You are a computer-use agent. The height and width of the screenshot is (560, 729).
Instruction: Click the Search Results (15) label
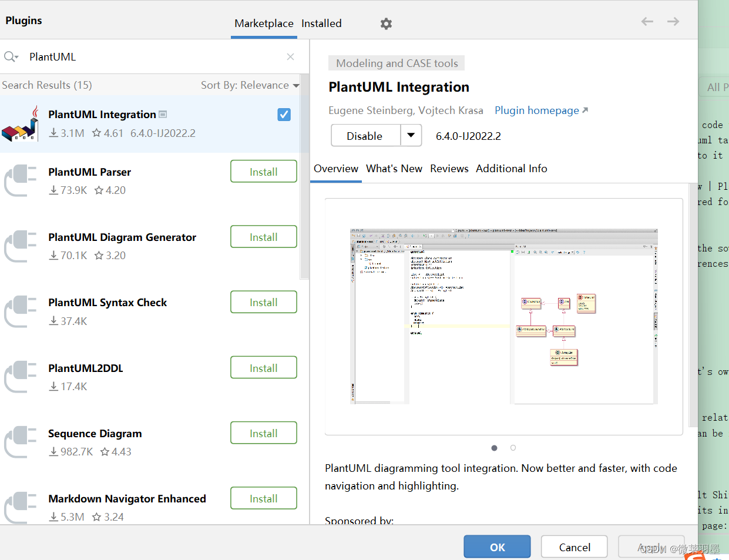pyautogui.click(x=47, y=85)
